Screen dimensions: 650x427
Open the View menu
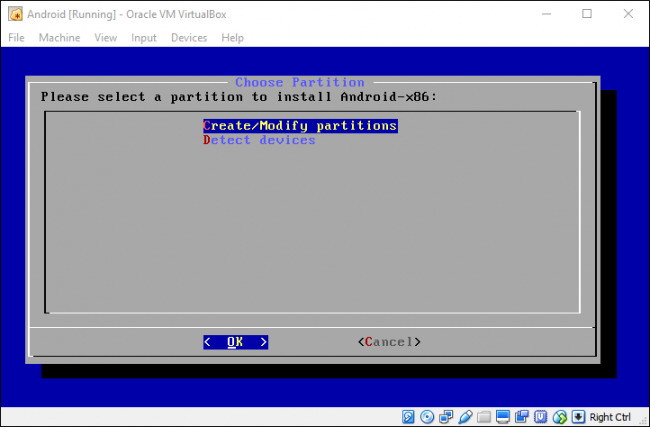pyautogui.click(x=105, y=38)
